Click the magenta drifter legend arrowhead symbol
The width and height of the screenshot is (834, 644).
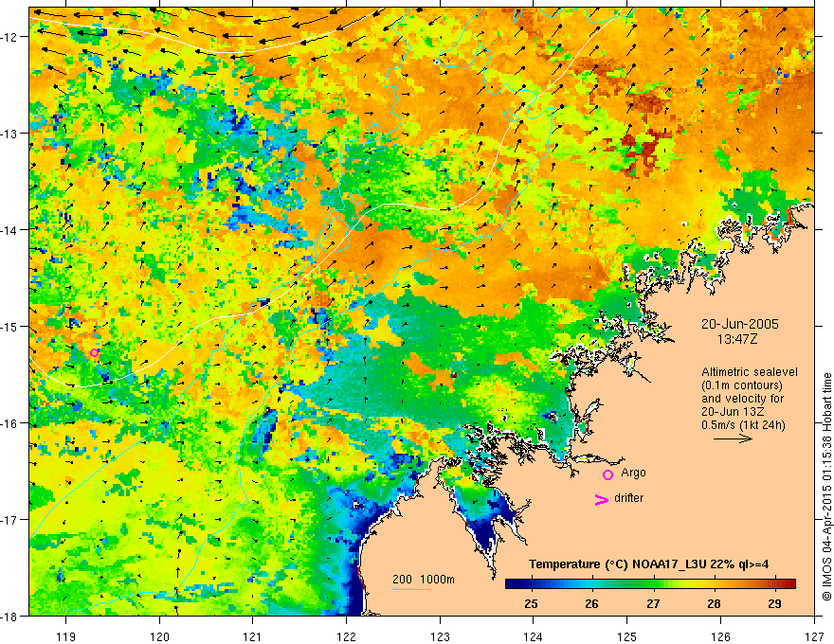(601, 499)
